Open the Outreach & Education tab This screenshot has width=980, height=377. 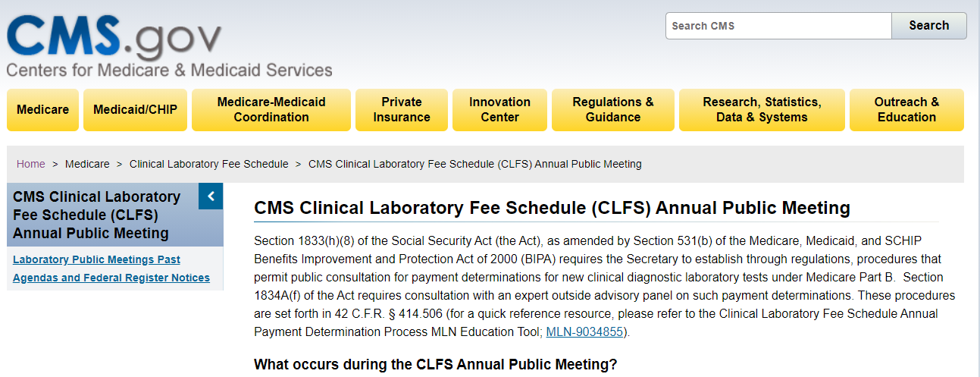pyautogui.click(x=906, y=110)
